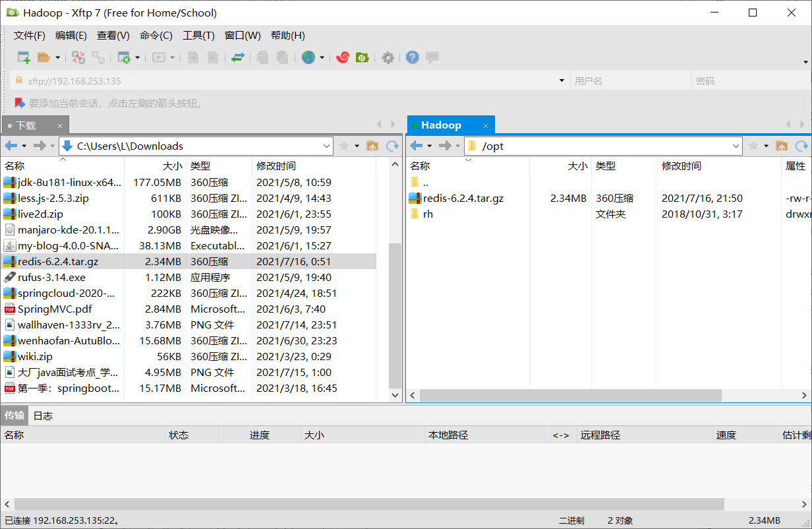Expand the remote /opt path dropdown

[736, 146]
